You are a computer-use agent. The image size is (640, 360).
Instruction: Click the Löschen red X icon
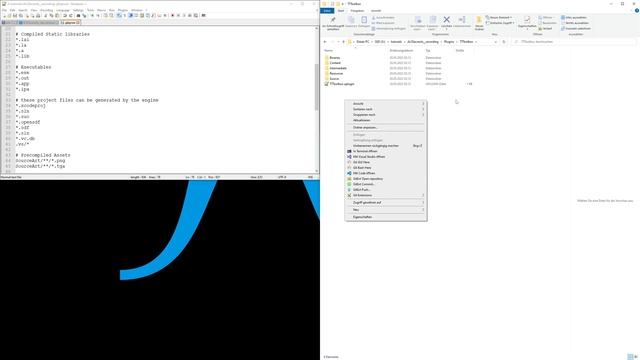pyautogui.click(x=447, y=20)
